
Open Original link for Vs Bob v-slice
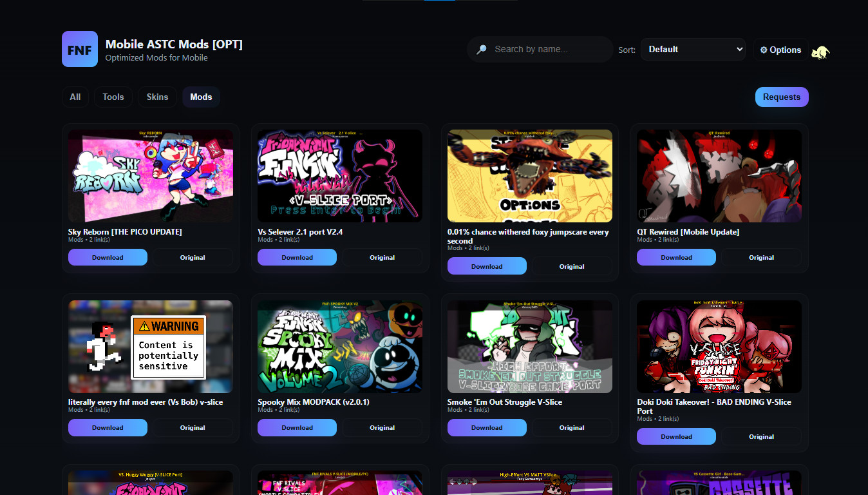pyautogui.click(x=193, y=427)
